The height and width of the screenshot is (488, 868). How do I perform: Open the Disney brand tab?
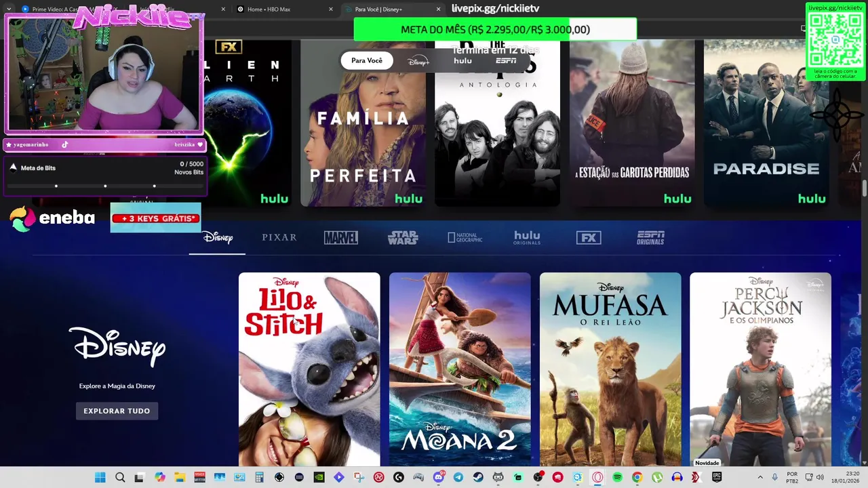(218, 237)
